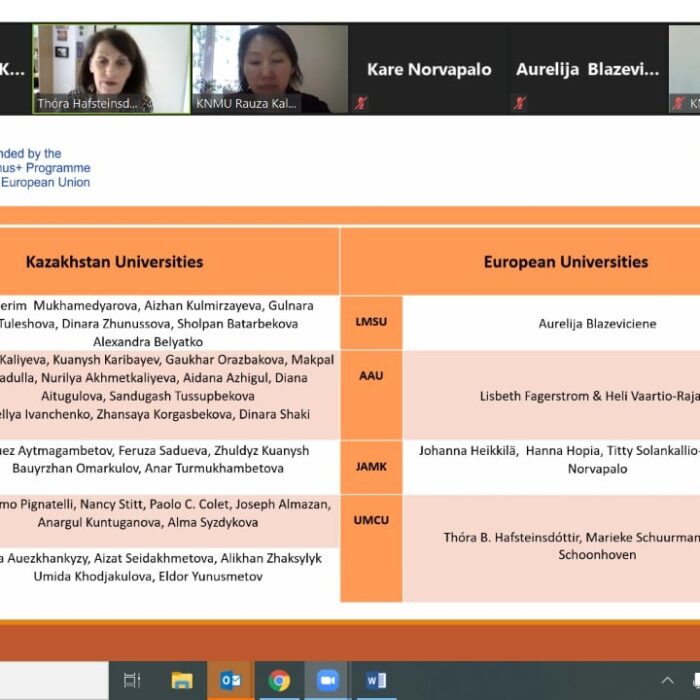Viewport: 700px width, 700px height.
Task: Click muted mic icon on rightmost participant tile
Action: 678,103
